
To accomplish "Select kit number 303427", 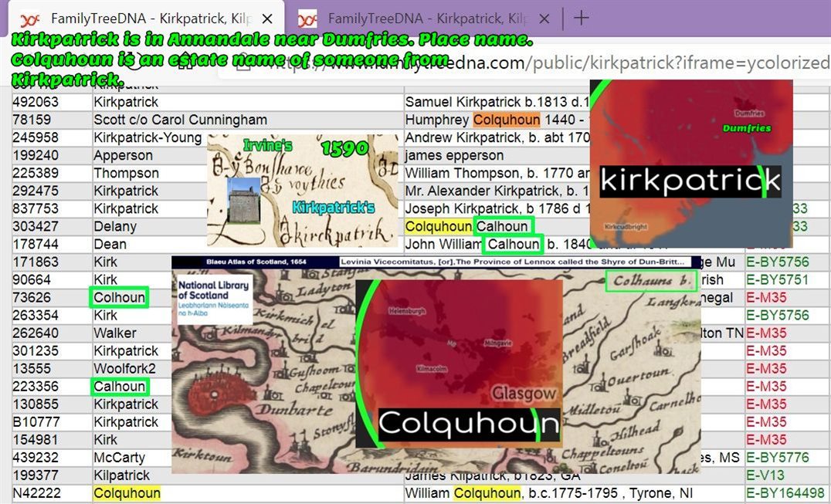I will 36,227.
